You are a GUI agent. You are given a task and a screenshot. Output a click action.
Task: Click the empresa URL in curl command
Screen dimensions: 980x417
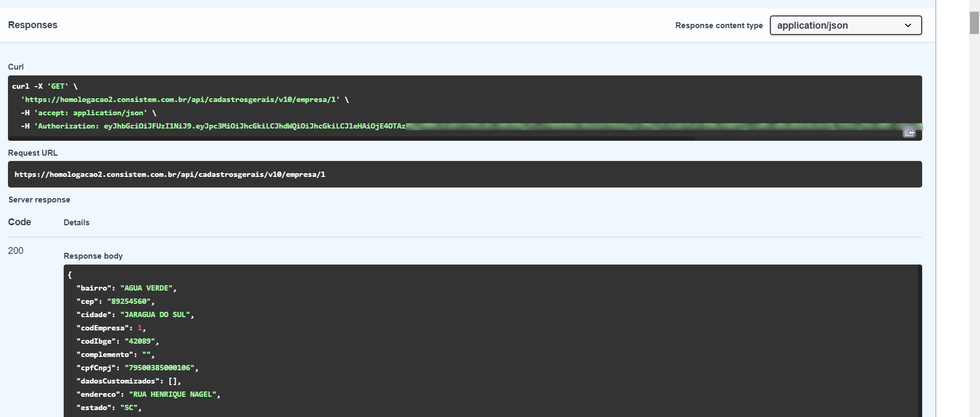pos(180,100)
